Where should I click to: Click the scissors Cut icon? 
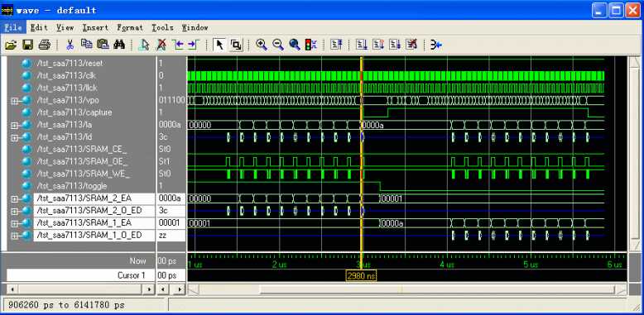point(70,45)
